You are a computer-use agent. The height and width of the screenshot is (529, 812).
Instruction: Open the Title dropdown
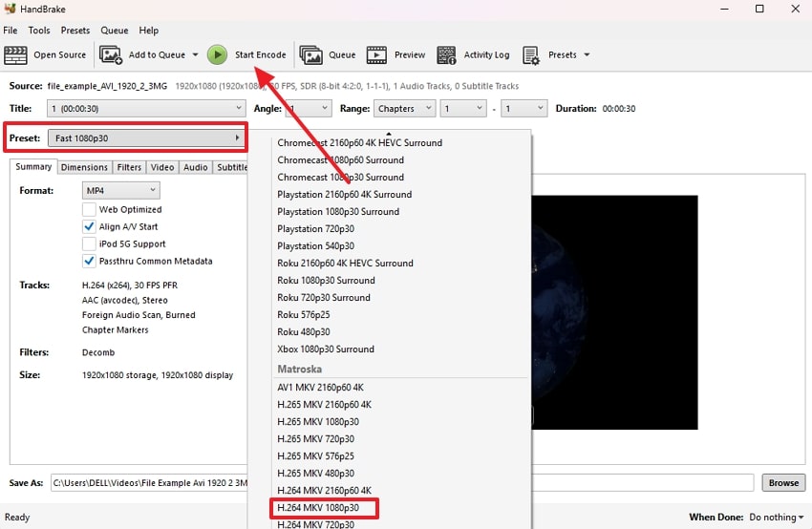(x=146, y=109)
